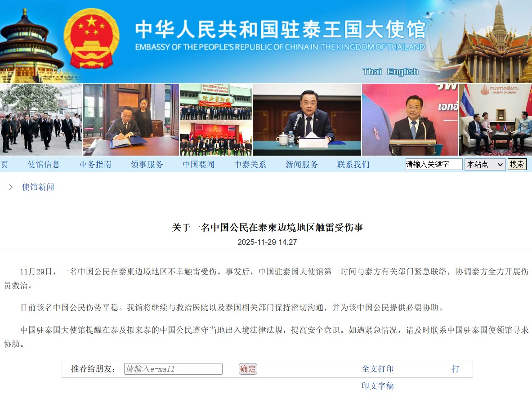Open the group photo banner thumbnail
The width and height of the screenshot is (532, 399).
pos(216,120)
